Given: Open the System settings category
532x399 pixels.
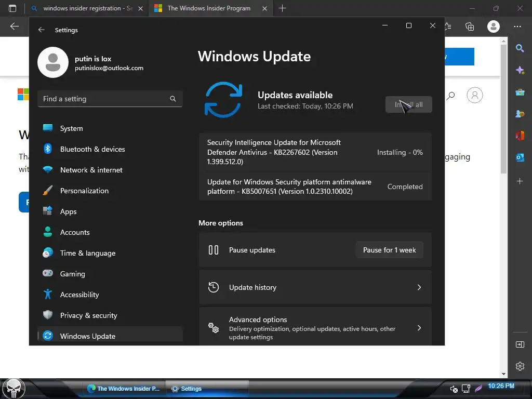Looking at the screenshot, I should point(110,128).
